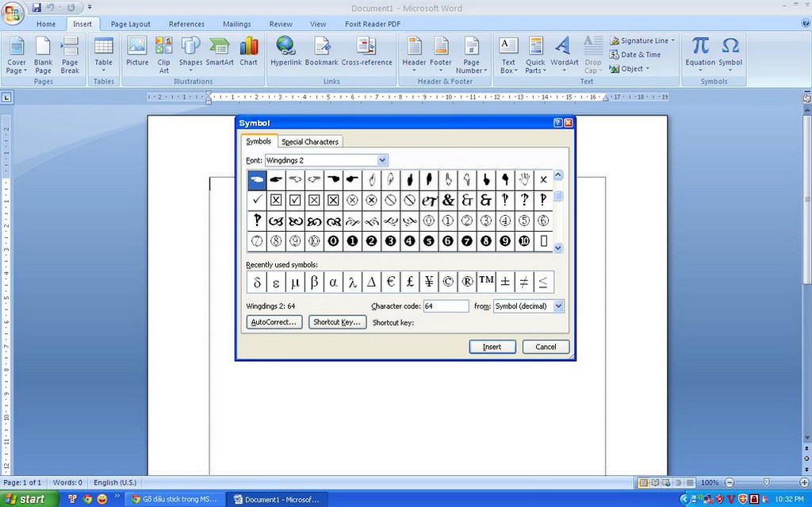Select the Euro sign in recently used symbols
The width and height of the screenshot is (812, 507).
tap(391, 282)
